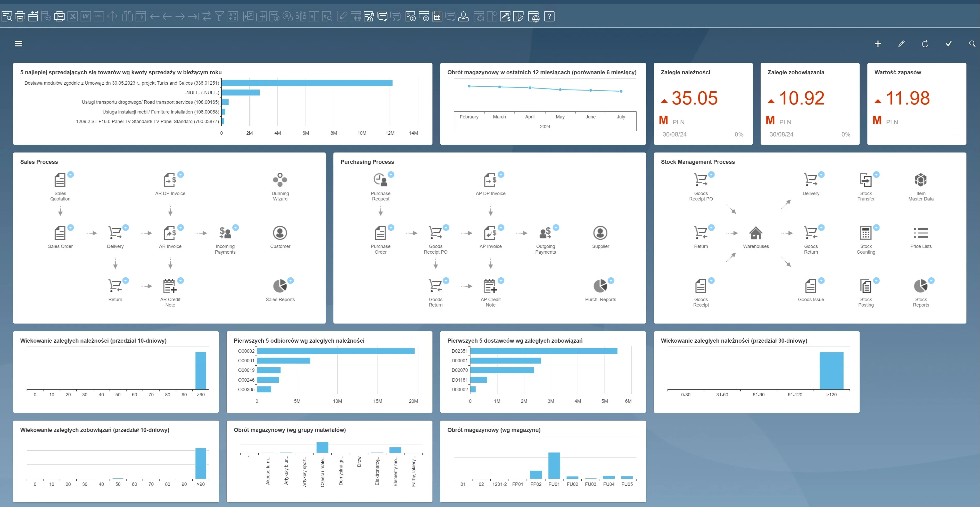980x507 pixels.
Task: Click the Print Preview toolbar icon
Action: point(7,16)
